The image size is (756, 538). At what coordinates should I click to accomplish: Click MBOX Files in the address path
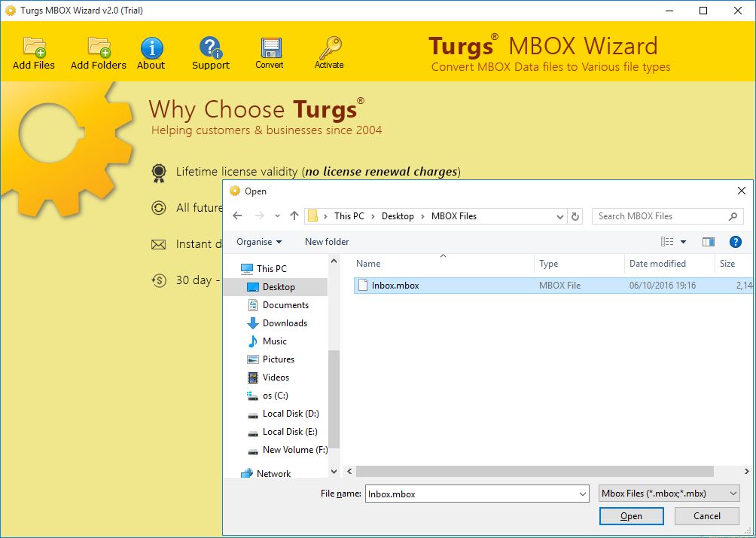[454, 216]
